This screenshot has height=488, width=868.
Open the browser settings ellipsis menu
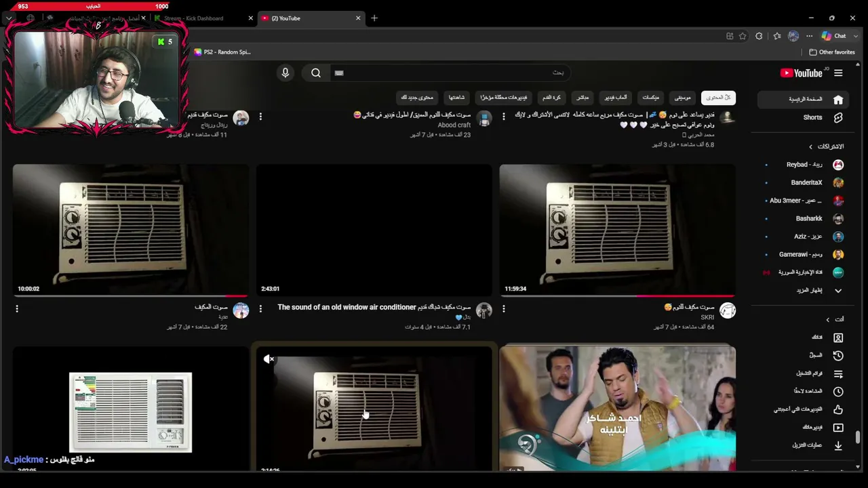[809, 36]
